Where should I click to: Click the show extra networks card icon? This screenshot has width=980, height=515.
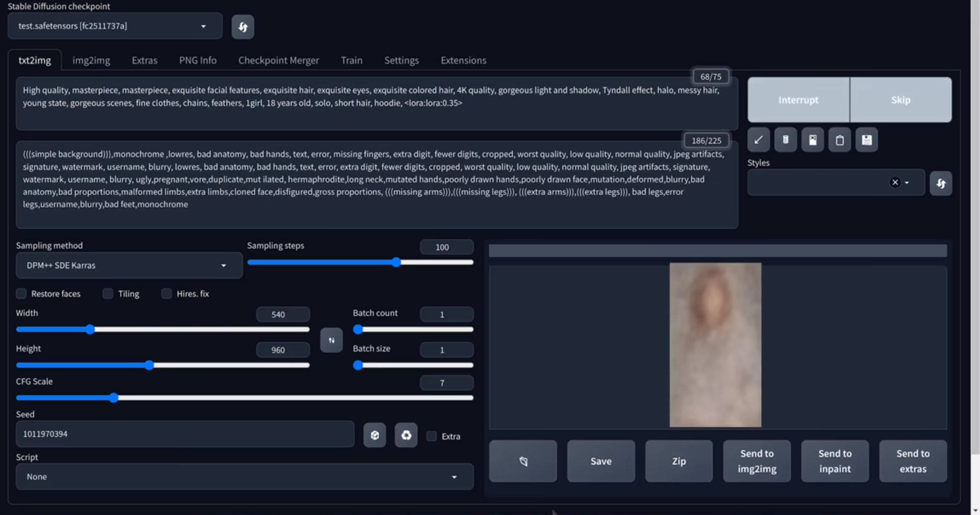click(x=812, y=140)
